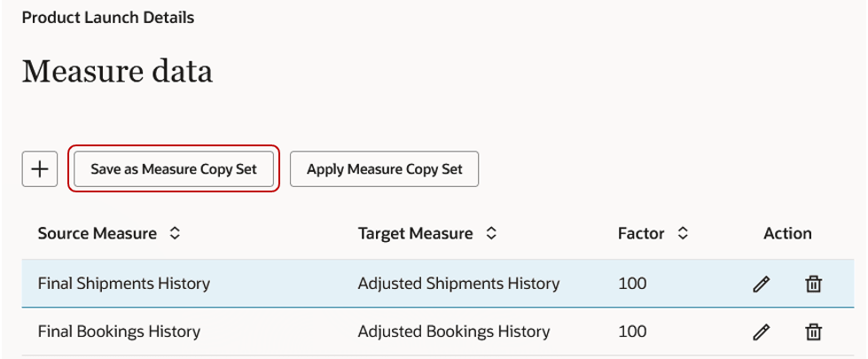The width and height of the screenshot is (868, 359).
Task: Click the Factor column header text
Action: point(641,234)
